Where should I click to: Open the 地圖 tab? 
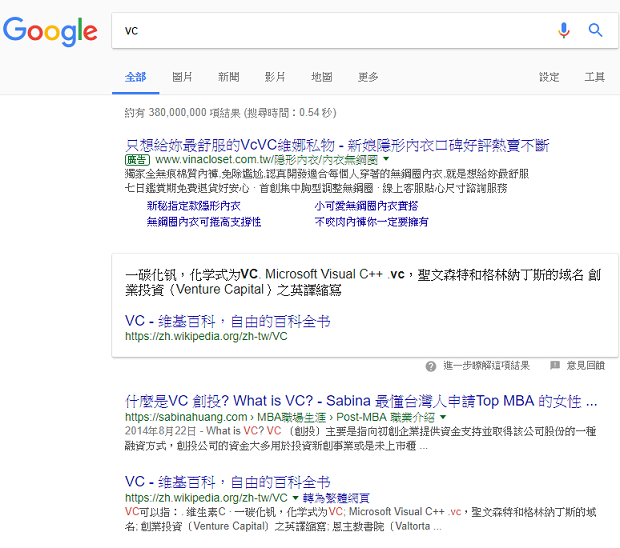coord(322,77)
